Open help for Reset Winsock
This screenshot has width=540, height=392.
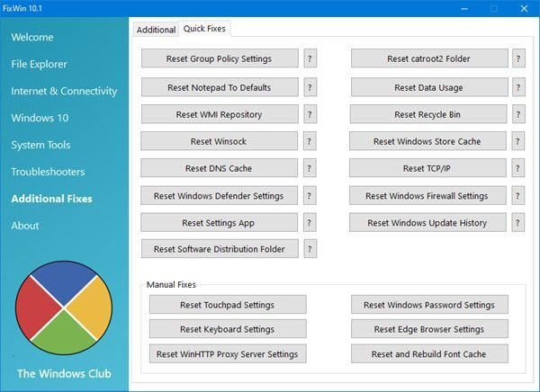(310, 141)
